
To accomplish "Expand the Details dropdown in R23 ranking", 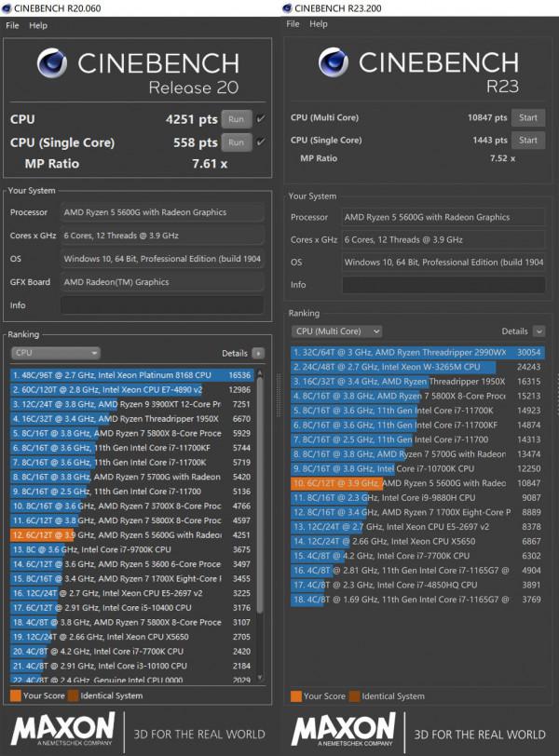I will pos(539,331).
